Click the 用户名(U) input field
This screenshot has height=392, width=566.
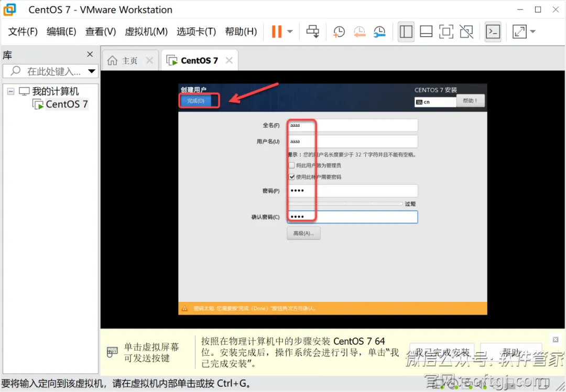352,141
